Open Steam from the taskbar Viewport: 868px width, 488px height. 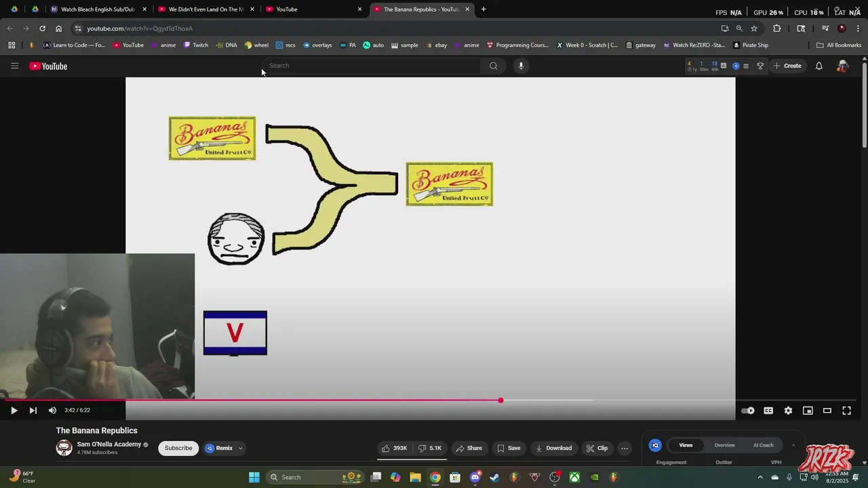coord(494,477)
